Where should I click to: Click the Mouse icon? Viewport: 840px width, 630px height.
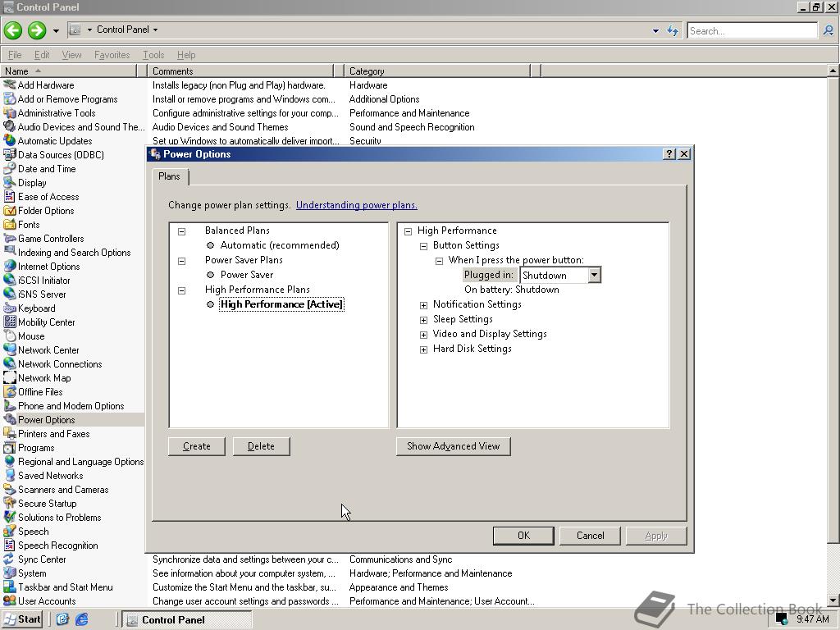click(x=9, y=336)
